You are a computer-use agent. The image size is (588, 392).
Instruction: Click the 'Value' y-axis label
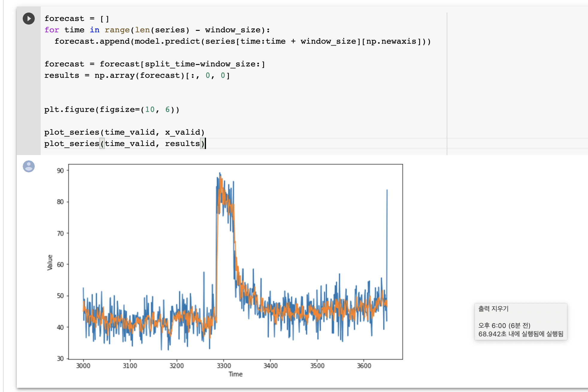[50, 262]
